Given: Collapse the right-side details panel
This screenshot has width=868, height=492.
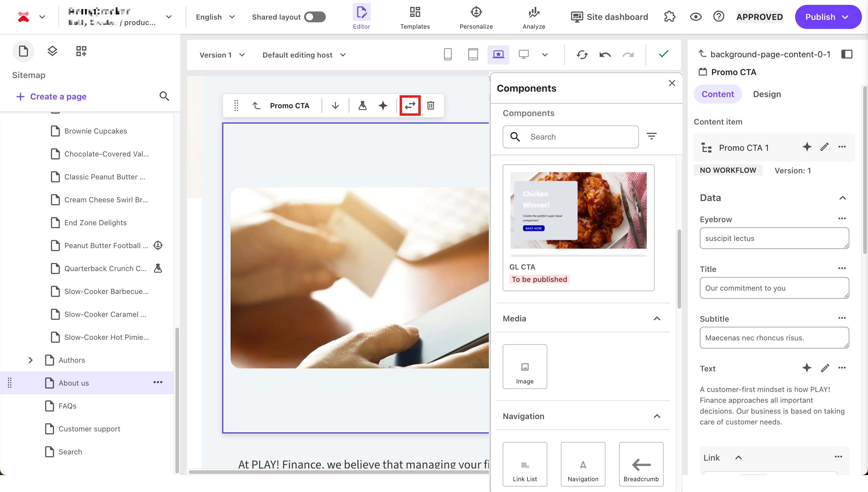Looking at the screenshot, I should pyautogui.click(x=848, y=54).
